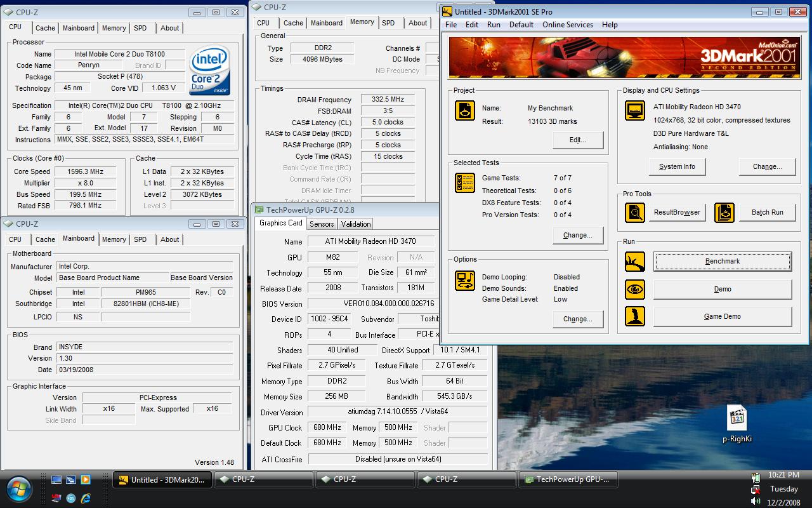Click the Batch Run icon in Pro Tools
This screenshot has width=812, height=508.
tap(724, 213)
